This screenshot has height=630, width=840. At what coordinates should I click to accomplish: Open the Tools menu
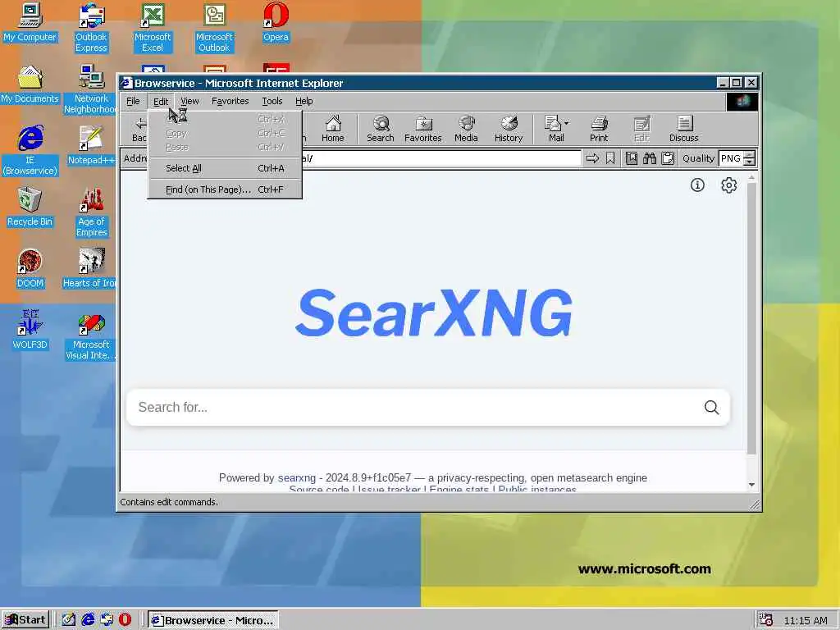click(272, 101)
